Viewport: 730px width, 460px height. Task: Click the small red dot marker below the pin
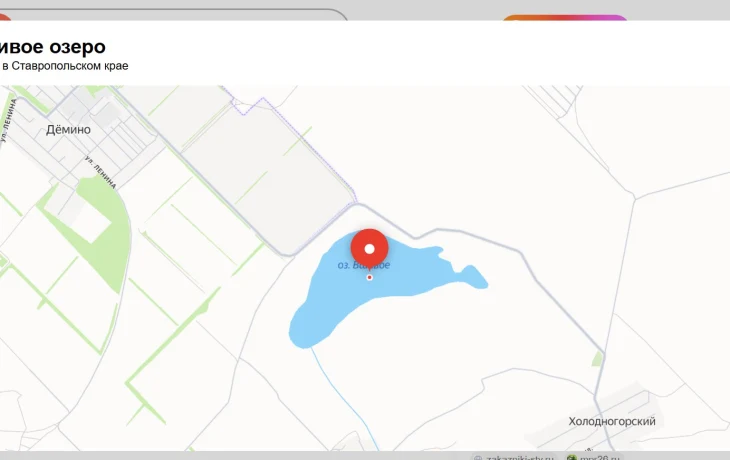[x=369, y=277]
